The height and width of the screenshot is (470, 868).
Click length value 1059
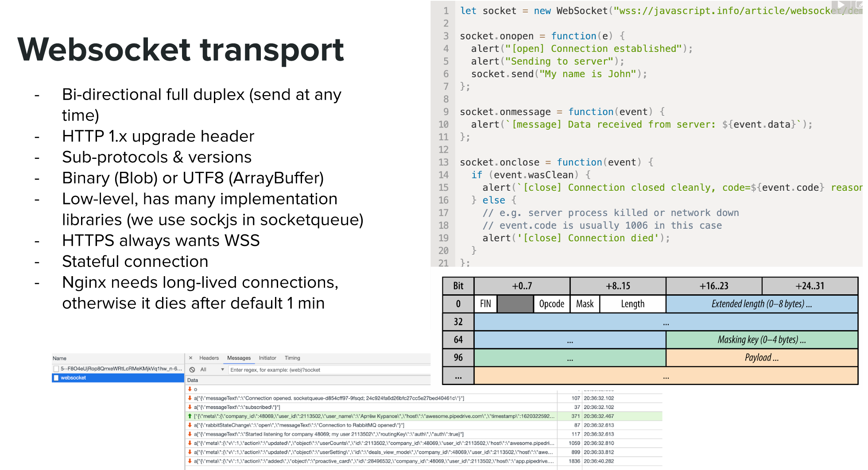(x=574, y=443)
